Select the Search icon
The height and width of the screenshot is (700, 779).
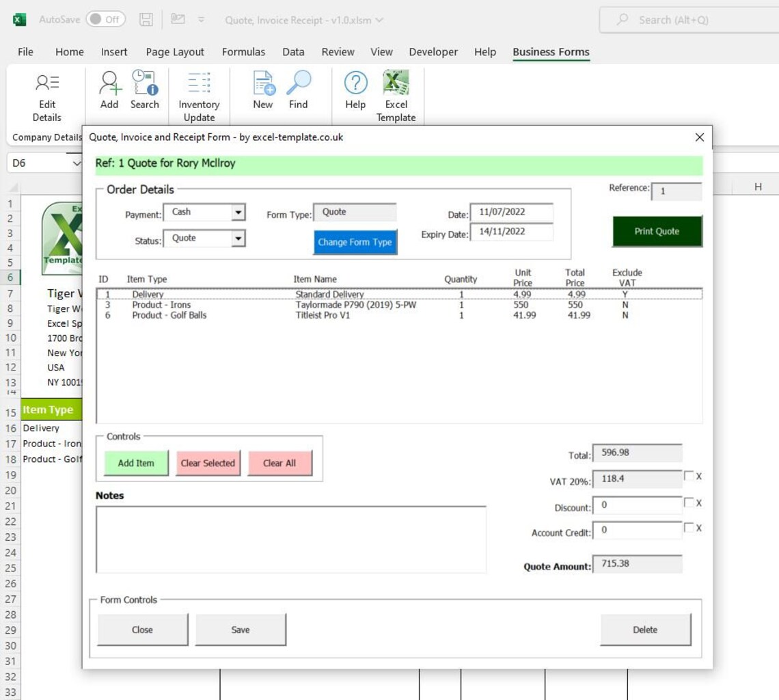[145, 89]
